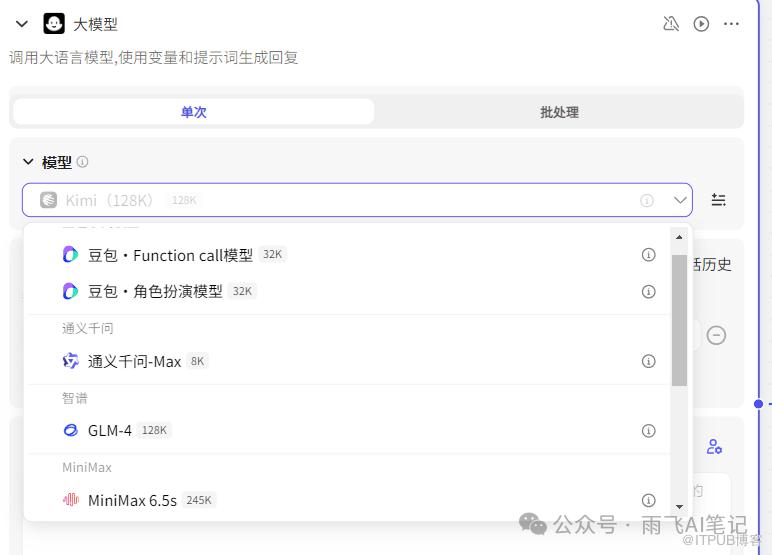Image resolution: width=772 pixels, height=555 pixels.
Task: Click info icon for 豆包·Function call模型
Action: point(648,255)
